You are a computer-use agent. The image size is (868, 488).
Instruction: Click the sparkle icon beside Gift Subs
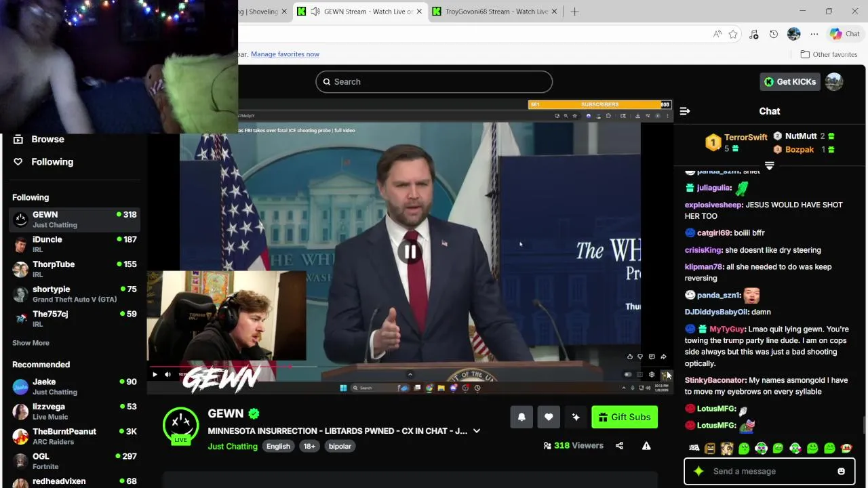[576, 417]
